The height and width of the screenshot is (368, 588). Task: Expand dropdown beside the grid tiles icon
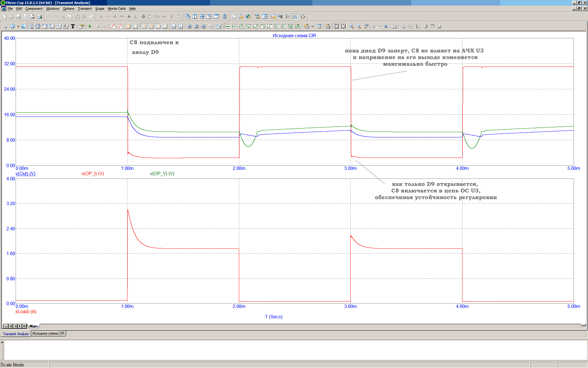[380, 26]
